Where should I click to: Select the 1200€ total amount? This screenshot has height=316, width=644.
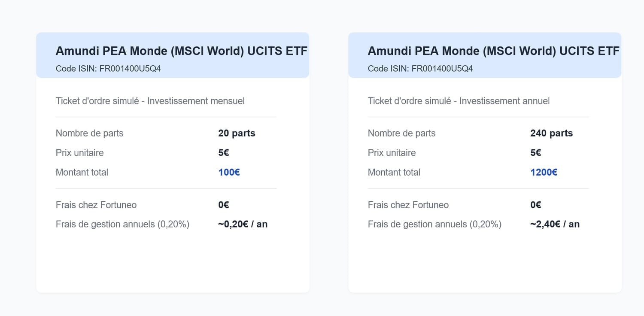(544, 172)
